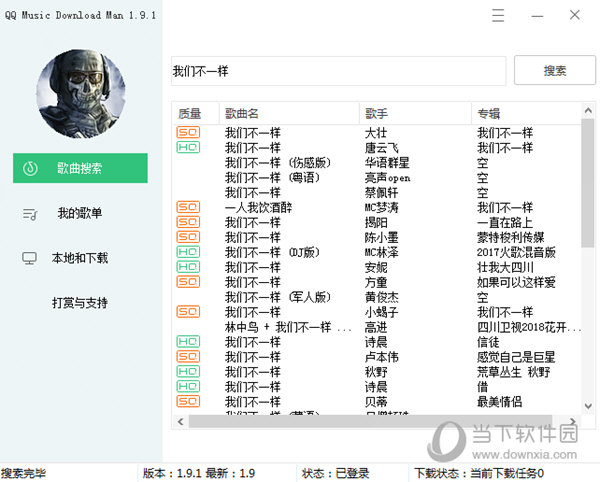Click album 感觉自己是巨星
The height and width of the screenshot is (482, 600).
[516, 357]
